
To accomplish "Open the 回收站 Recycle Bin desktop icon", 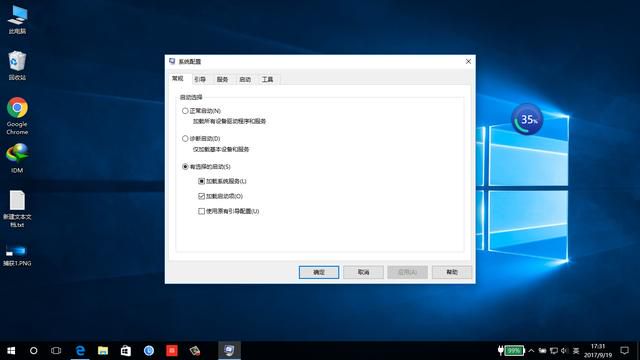I will (17, 66).
